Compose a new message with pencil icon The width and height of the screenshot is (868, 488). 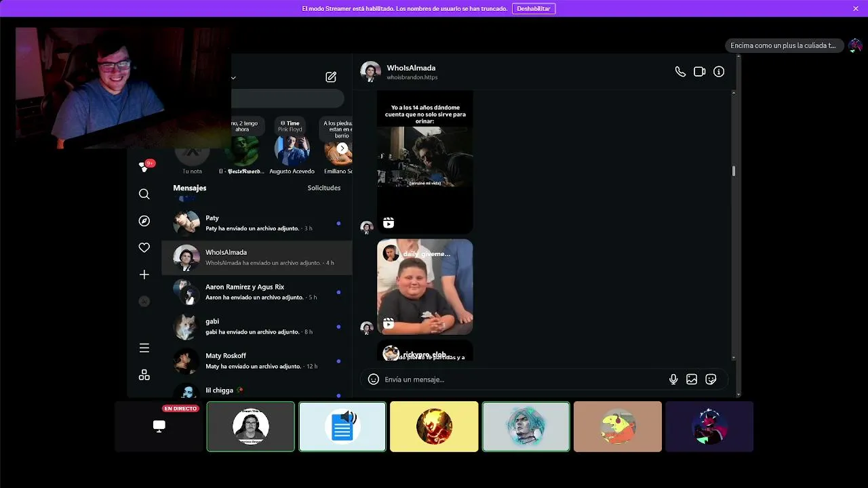click(x=331, y=77)
